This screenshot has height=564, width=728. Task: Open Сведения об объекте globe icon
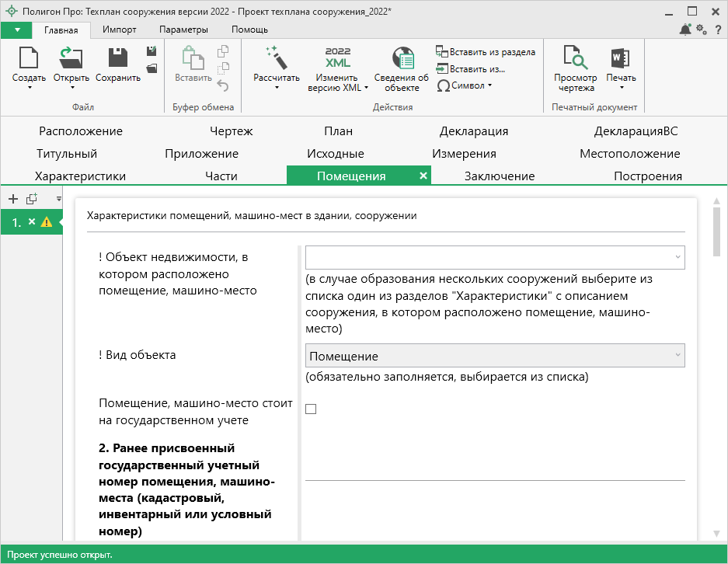(402, 59)
